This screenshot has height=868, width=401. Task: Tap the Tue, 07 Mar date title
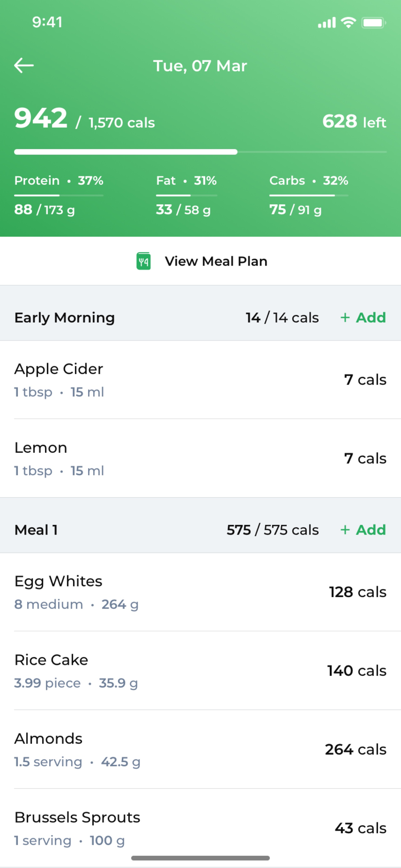(200, 66)
